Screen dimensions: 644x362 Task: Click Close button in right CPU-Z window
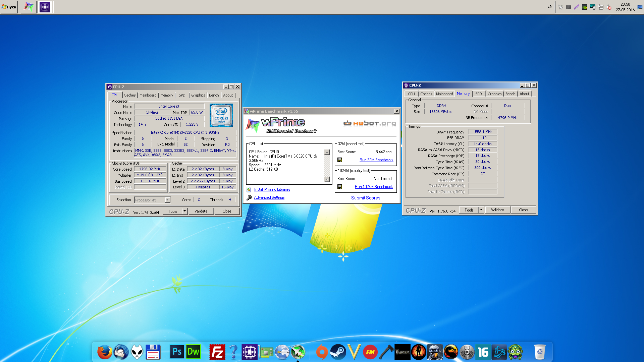523,210
